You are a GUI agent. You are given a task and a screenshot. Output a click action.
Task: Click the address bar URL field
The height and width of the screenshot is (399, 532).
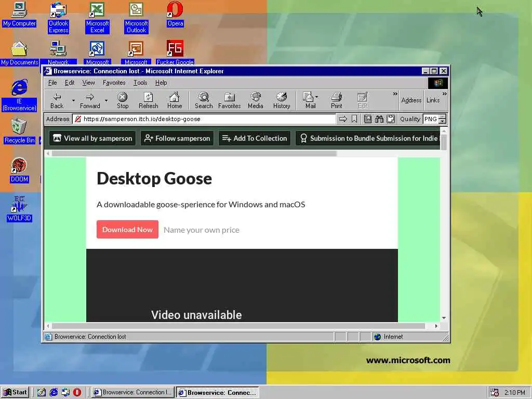point(204,119)
